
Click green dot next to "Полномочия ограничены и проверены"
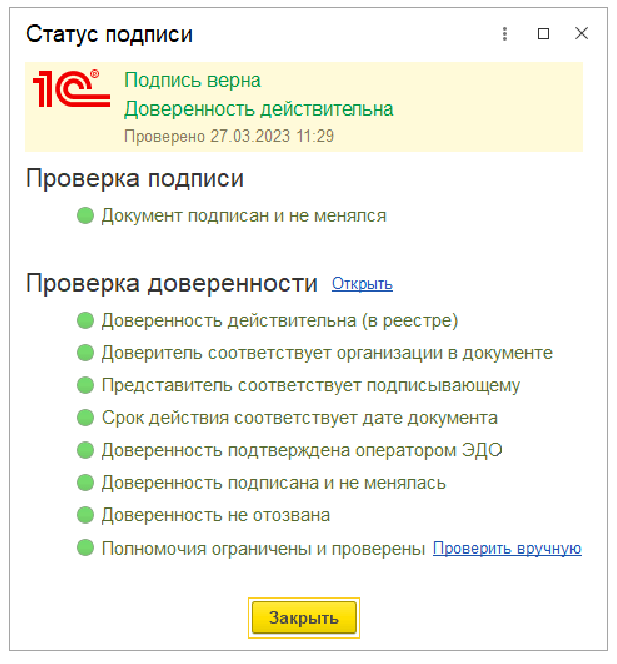[85, 548]
